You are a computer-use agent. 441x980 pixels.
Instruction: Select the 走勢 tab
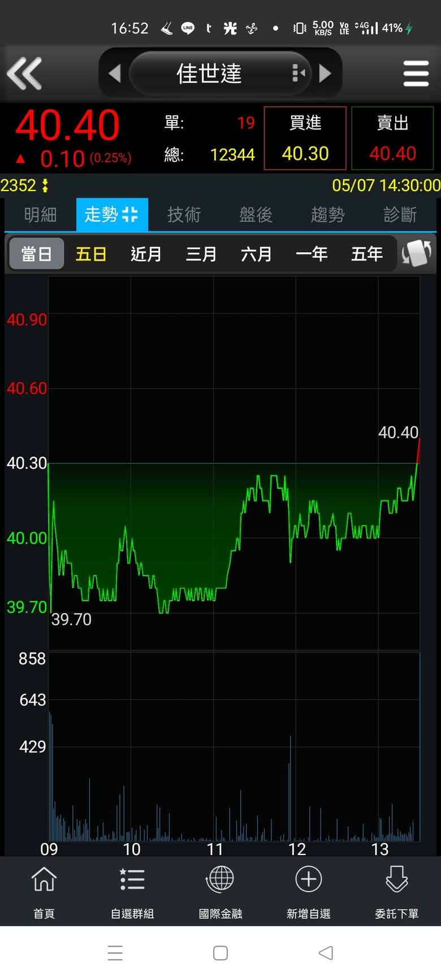pyautogui.click(x=112, y=214)
